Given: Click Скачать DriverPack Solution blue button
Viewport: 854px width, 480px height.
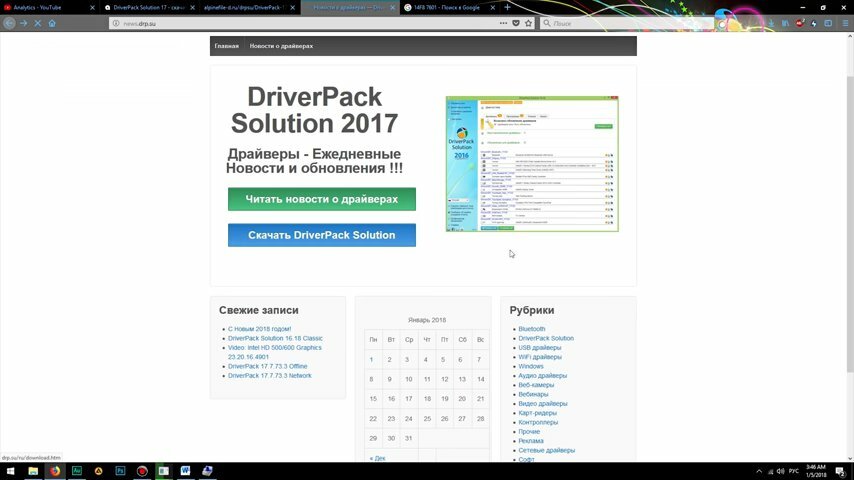Looking at the screenshot, I should coord(322,235).
